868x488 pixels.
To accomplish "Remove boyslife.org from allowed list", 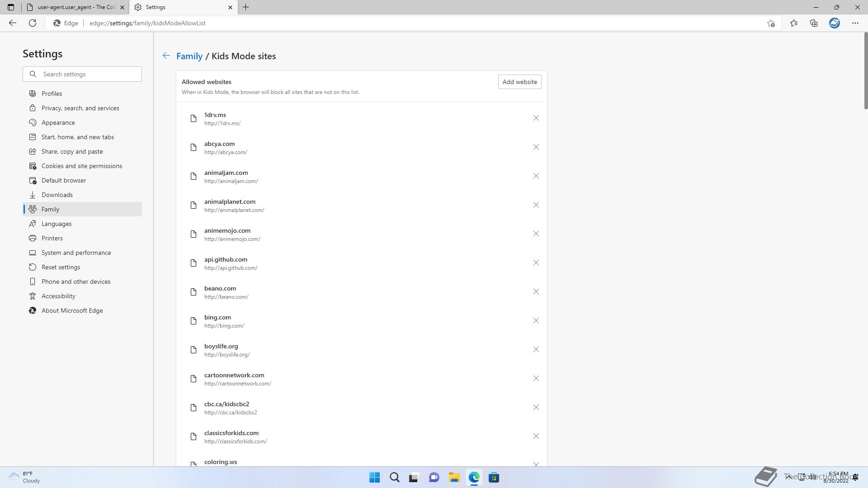I will [536, 350].
